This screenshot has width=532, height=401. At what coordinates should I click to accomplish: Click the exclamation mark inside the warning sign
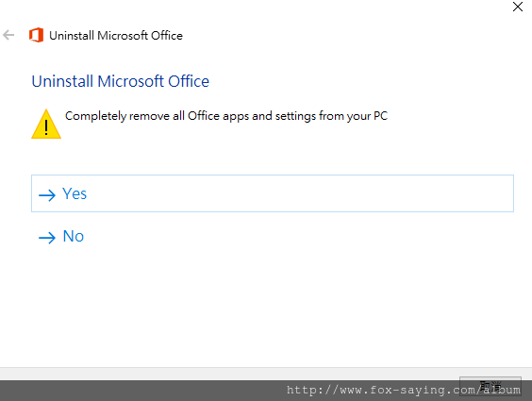[x=46, y=126]
